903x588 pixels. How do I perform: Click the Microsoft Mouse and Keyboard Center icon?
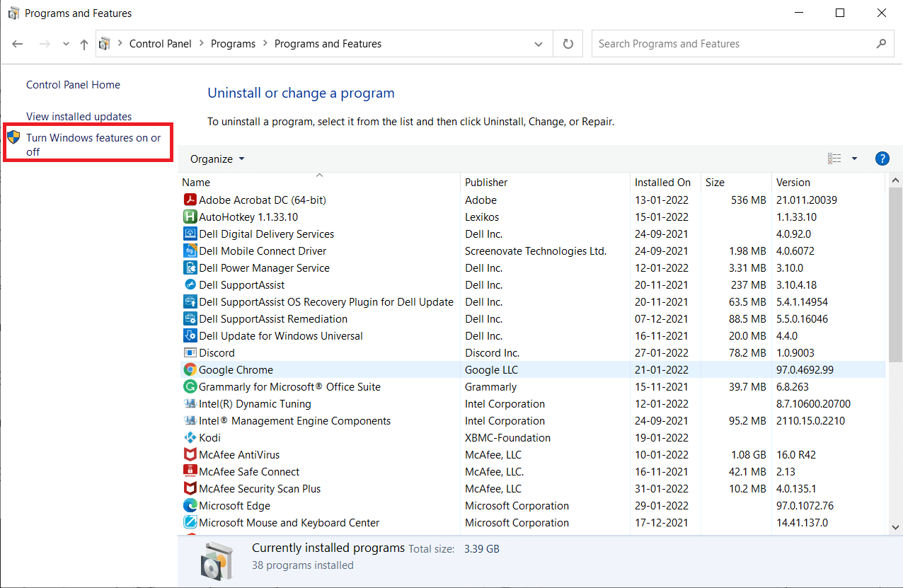[x=190, y=523]
